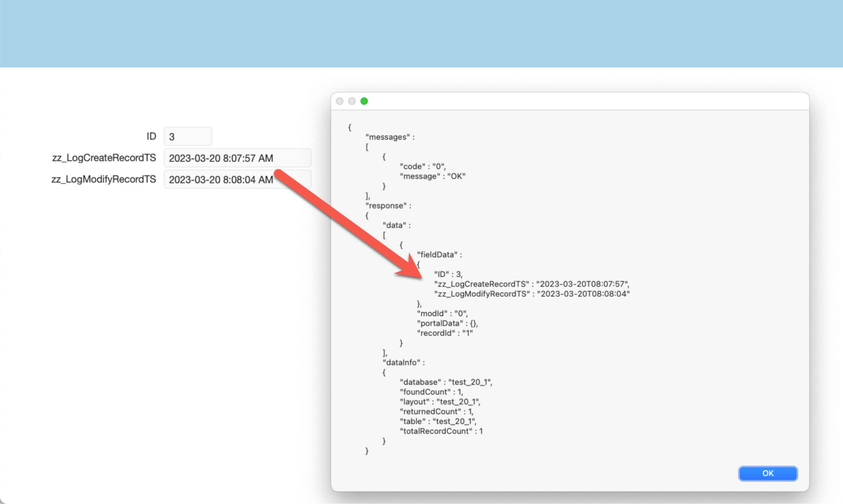
Task: Click the "table" : "test_20_1" line
Action: pyautogui.click(x=438, y=421)
